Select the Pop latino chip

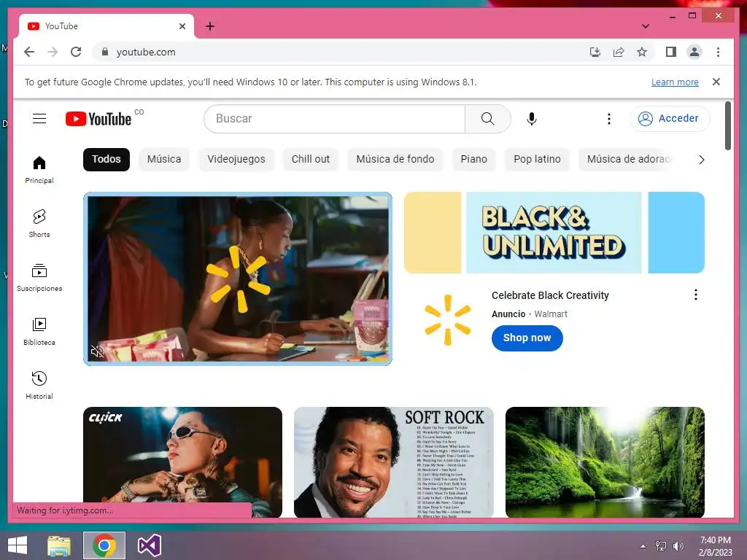pos(538,160)
